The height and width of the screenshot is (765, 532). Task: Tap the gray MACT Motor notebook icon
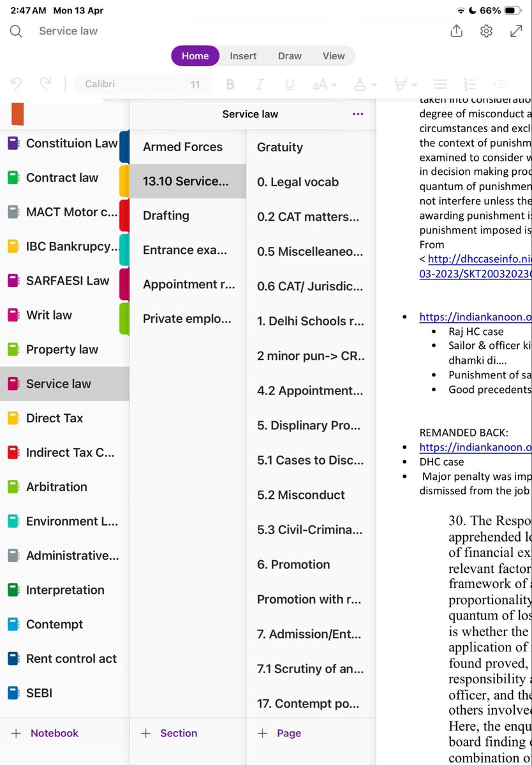(x=13, y=212)
